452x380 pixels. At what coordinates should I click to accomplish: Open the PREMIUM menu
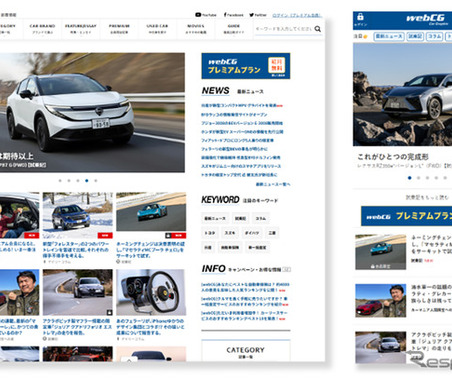coord(119,29)
